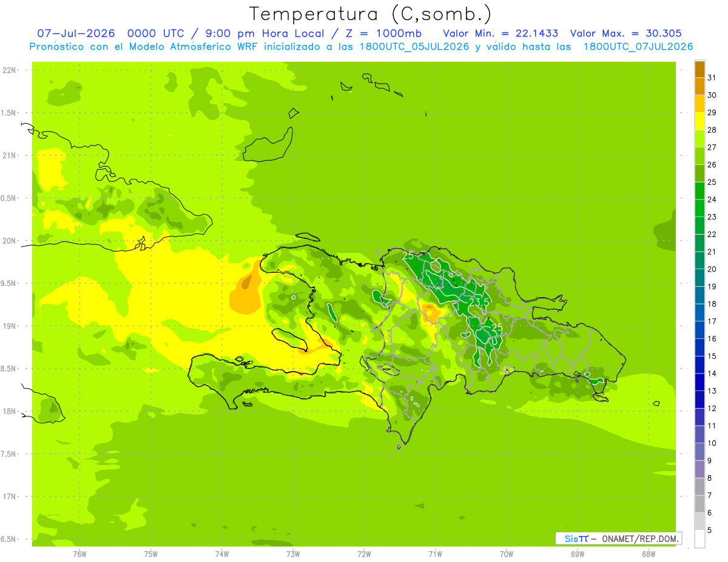
Task: Click the colorbar value "31"
Action: coord(712,78)
